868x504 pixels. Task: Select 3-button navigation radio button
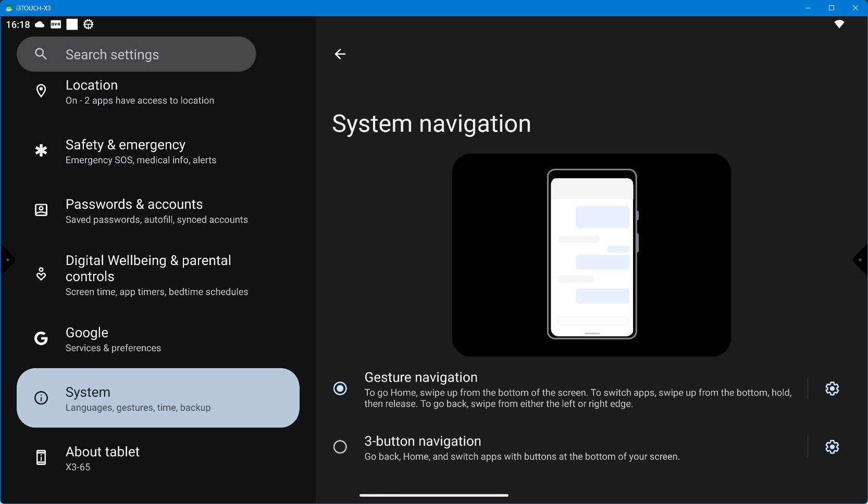point(340,447)
